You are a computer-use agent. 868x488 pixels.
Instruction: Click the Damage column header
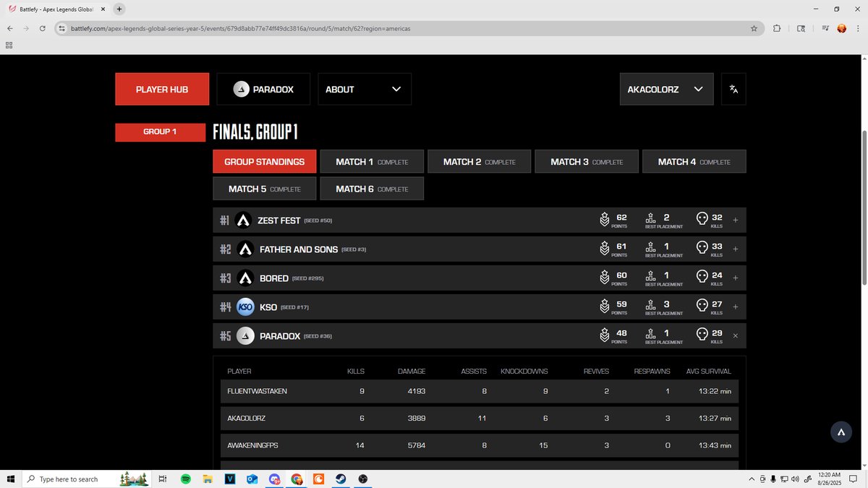pyautogui.click(x=412, y=372)
